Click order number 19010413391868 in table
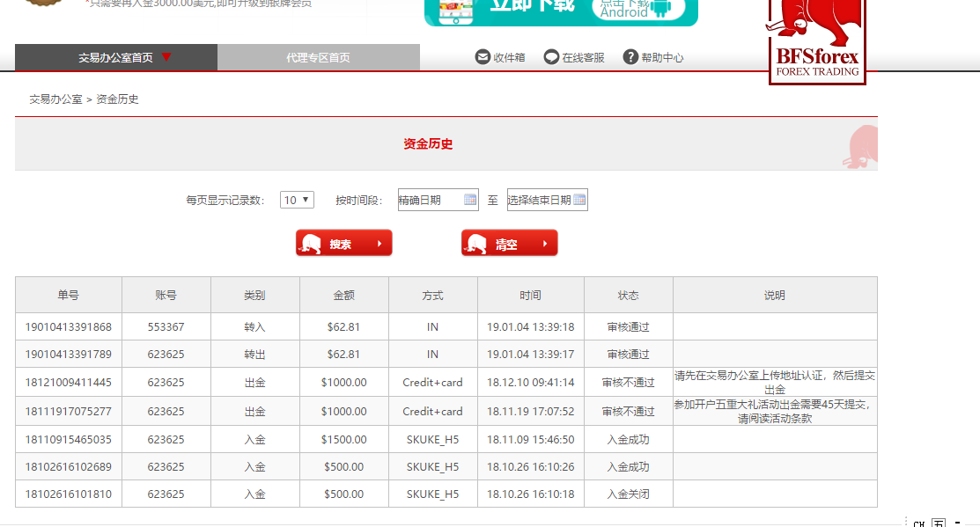The image size is (980, 527). pos(68,327)
